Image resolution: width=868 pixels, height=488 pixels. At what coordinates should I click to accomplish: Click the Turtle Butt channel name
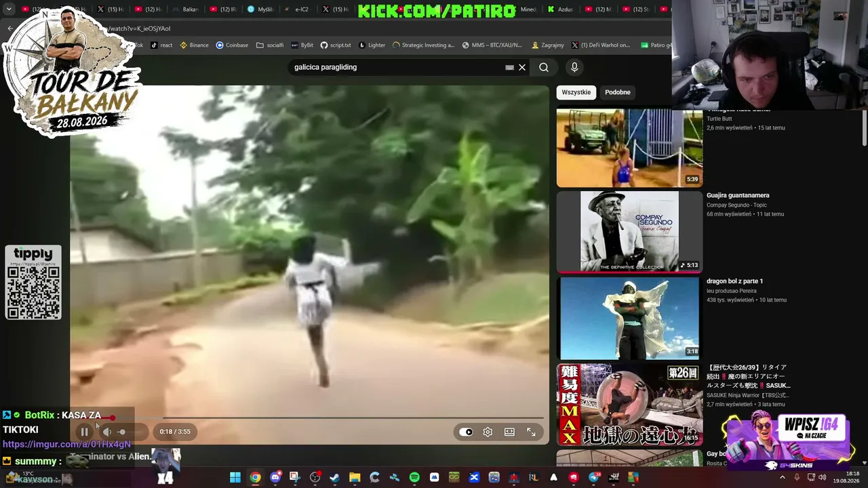pos(719,119)
